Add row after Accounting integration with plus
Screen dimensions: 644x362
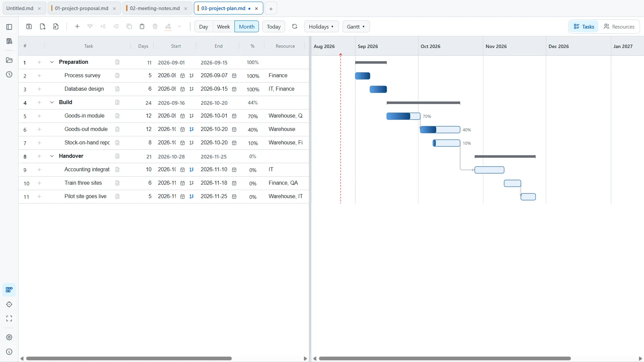point(39,170)
